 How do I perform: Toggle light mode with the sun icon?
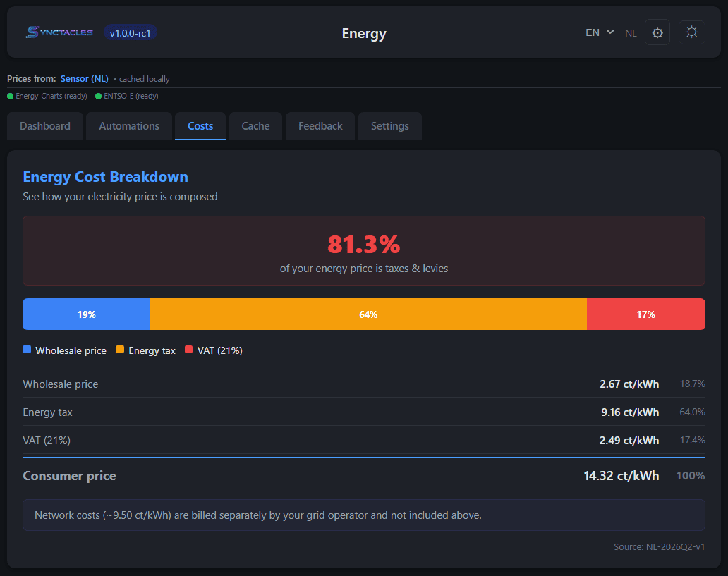pyautogui.click(x=691, y=32)
